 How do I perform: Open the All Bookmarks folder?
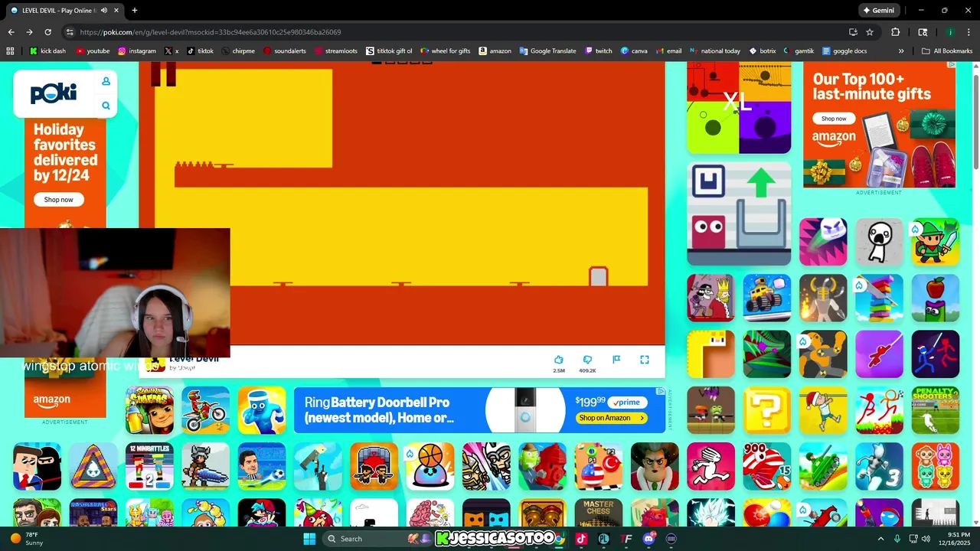click(947, 51)
